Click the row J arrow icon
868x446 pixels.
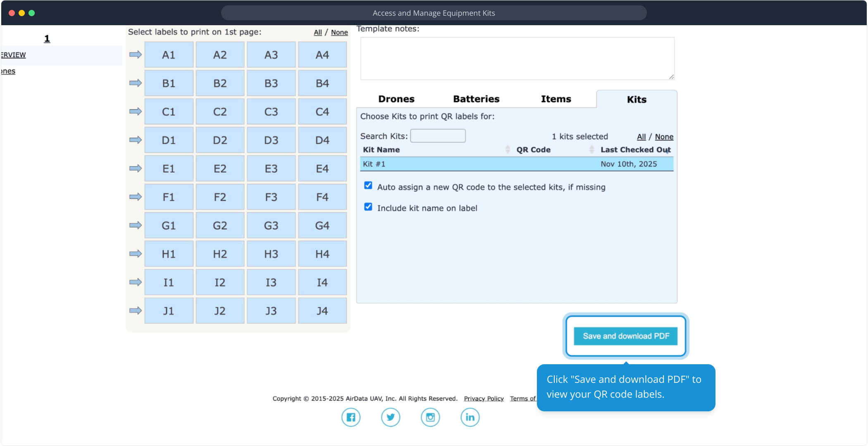[135, 311]
